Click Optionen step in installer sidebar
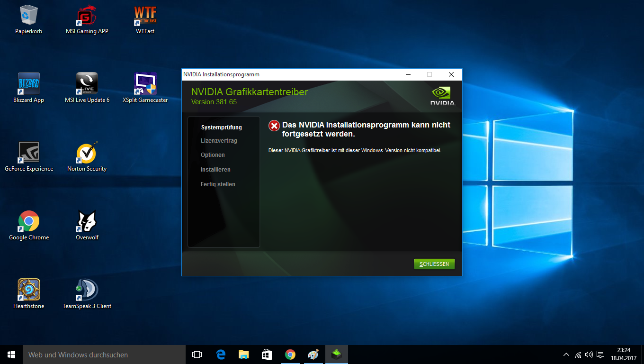644x364 pixels. (213, 155)
